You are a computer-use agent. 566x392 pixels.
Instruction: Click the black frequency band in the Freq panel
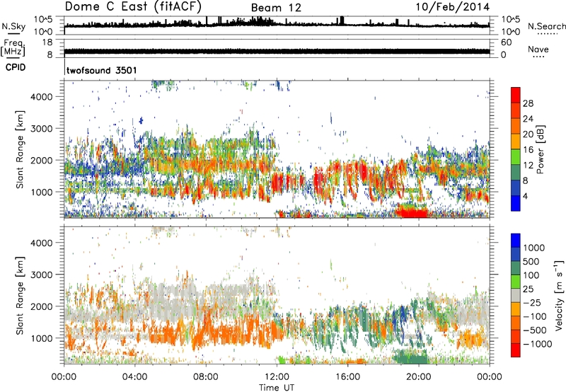277,51
